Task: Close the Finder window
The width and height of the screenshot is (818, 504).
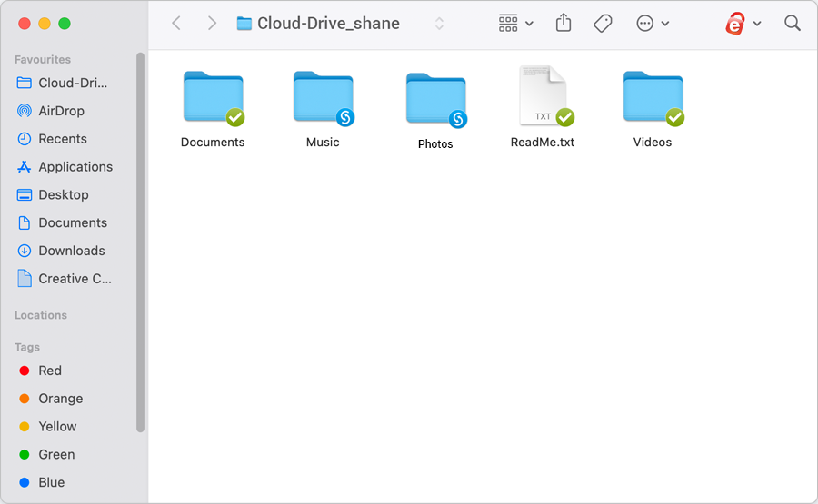Action: pos(25,24)
